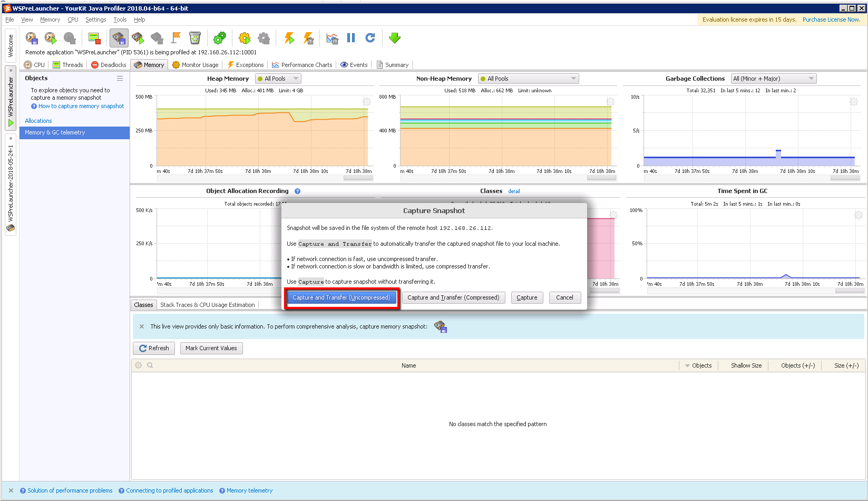This screenshot has height=501, width=868.
Task: Select the Allocations item in the Objects panel
Action: pyautogui.click(x=38, y=120)
